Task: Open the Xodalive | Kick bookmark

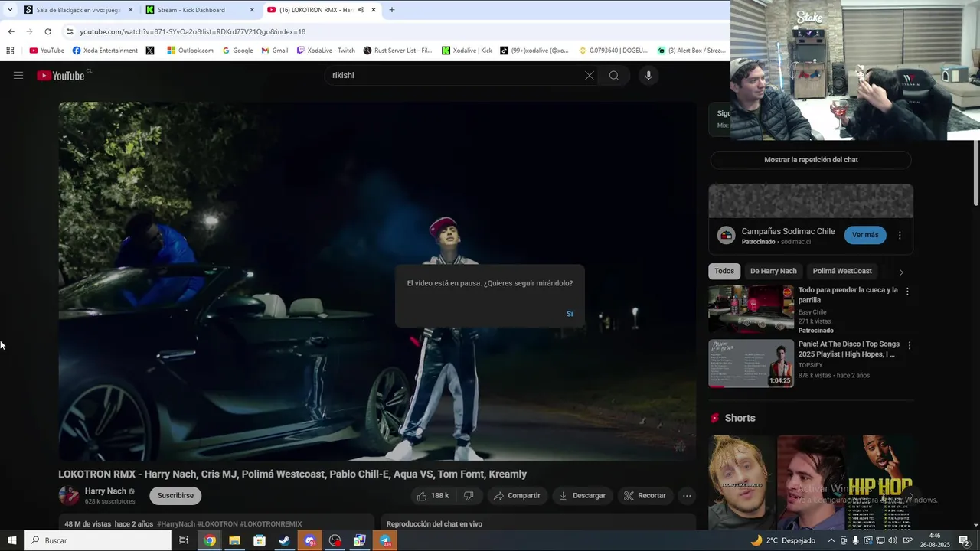Action: tap(467, 51)
